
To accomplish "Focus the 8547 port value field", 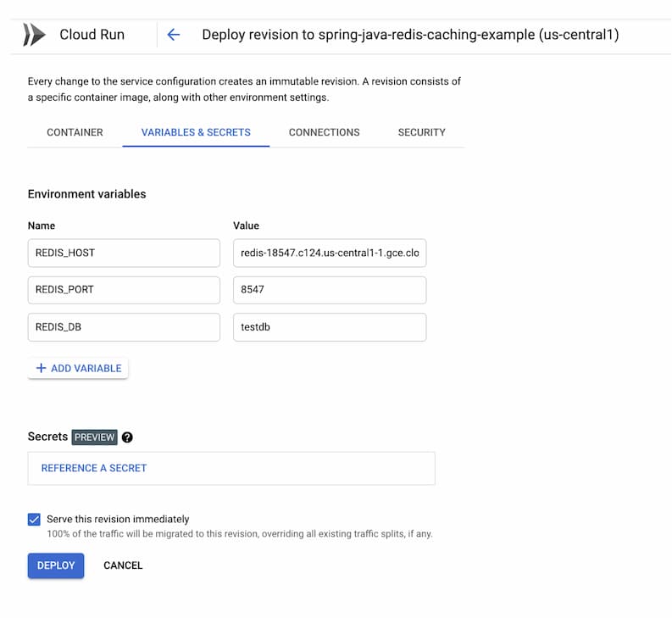I will point(330,290).
